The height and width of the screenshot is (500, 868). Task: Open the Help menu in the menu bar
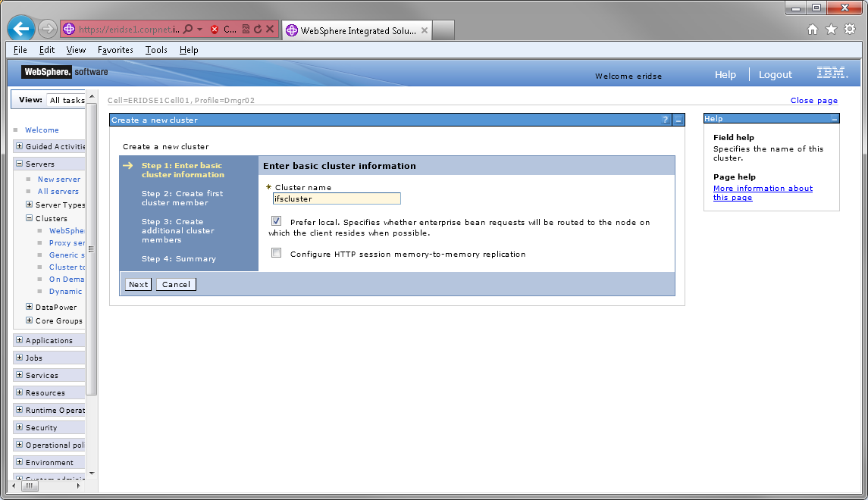(x=189, y=50)
